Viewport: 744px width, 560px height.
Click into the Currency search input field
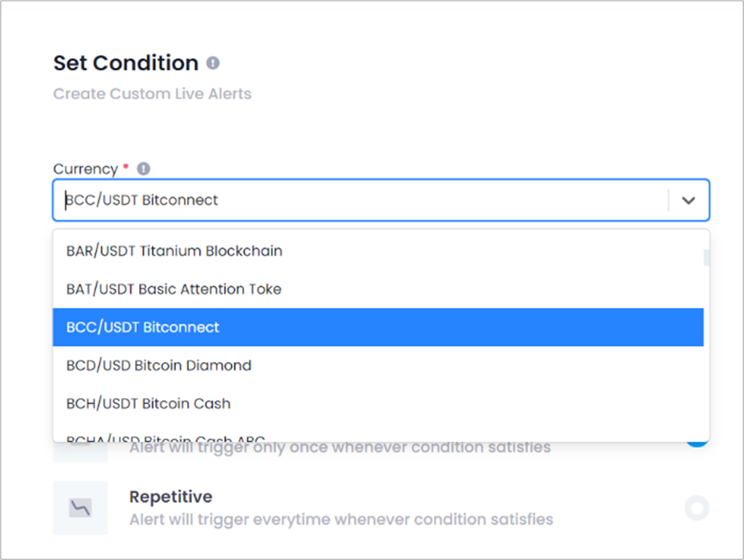coord(361,200)
